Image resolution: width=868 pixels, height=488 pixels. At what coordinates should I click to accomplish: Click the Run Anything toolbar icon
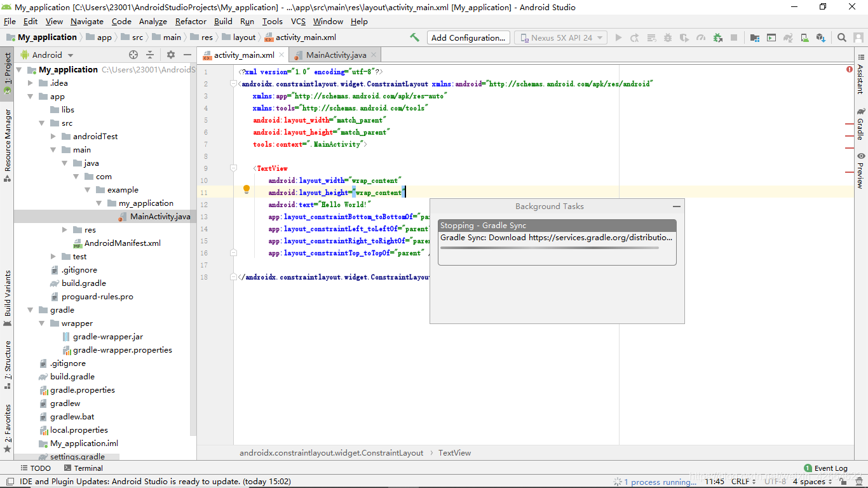(771, 37)
